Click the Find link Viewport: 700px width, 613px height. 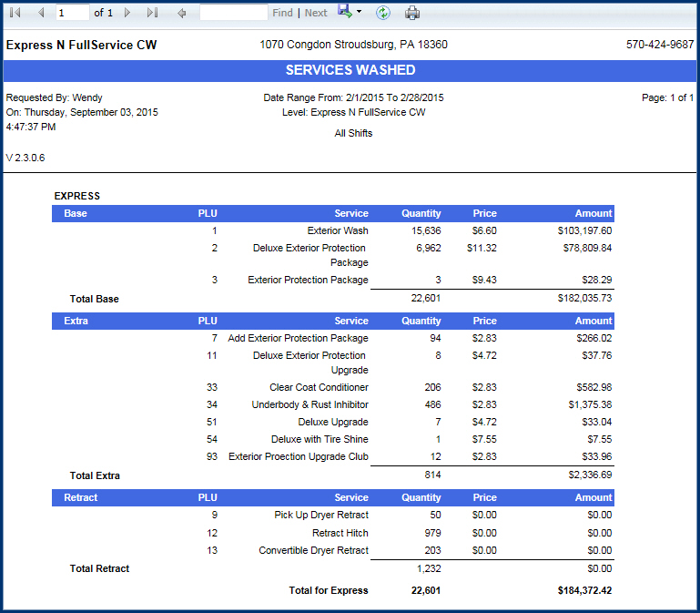tap(282, 13)
